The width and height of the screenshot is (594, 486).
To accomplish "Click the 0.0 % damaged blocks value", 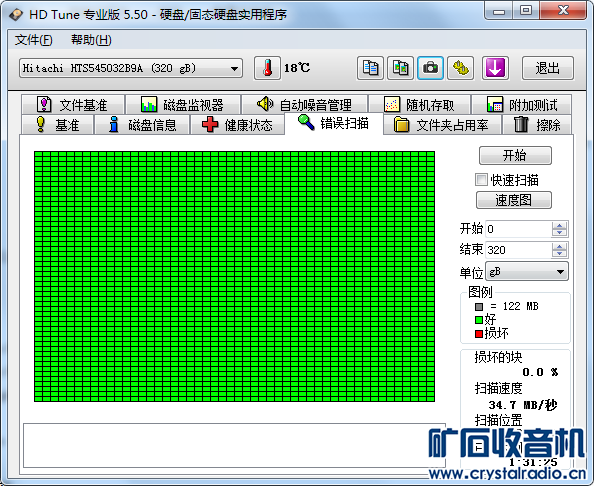I will point(540,372).
